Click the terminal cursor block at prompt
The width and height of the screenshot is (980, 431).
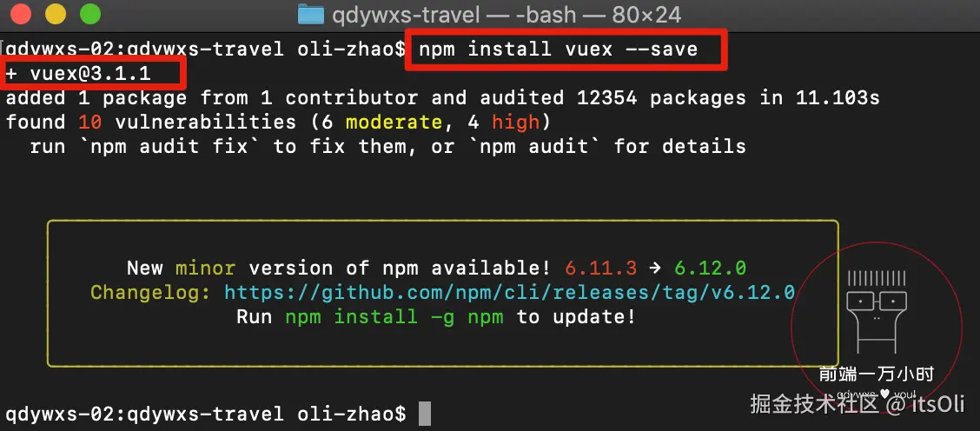pos(424,414)
